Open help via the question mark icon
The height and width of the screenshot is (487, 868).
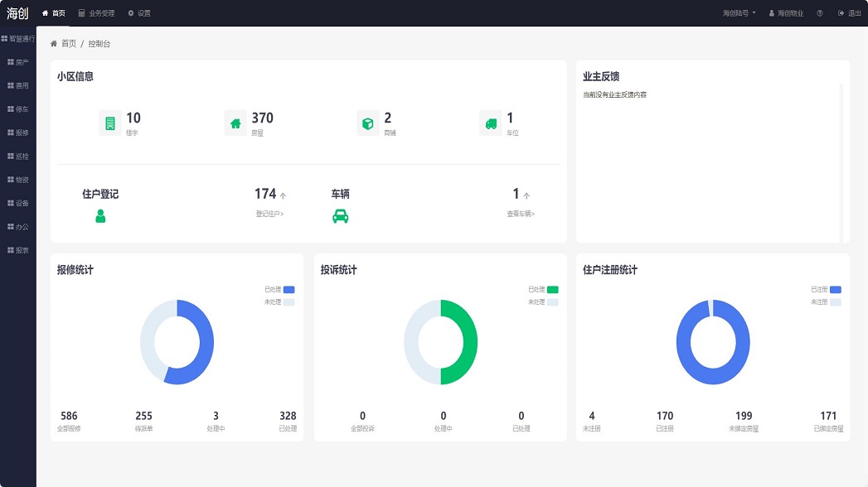tap(820, 13)
